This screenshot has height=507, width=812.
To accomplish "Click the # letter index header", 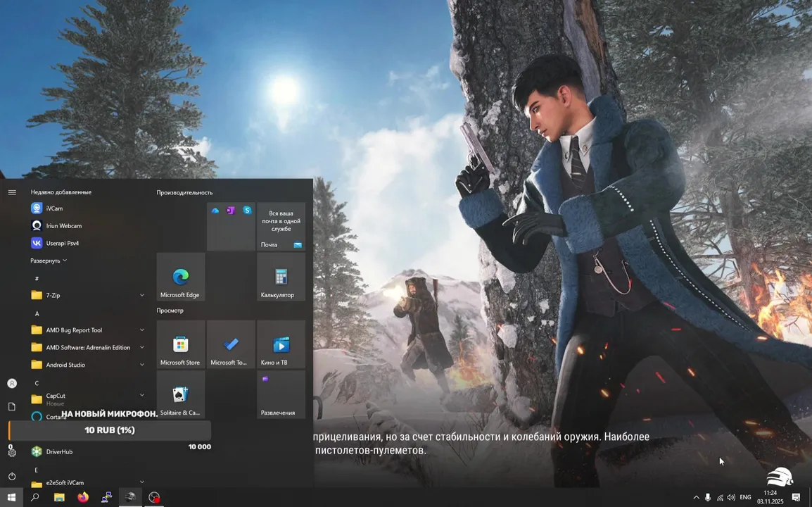I will click(x=37, y=278).
